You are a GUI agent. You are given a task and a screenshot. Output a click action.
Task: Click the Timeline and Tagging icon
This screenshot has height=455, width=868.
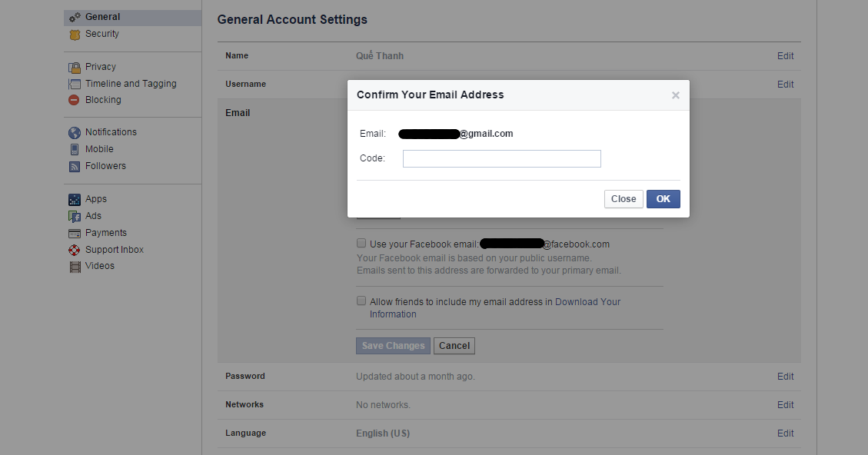click(74, 84)
